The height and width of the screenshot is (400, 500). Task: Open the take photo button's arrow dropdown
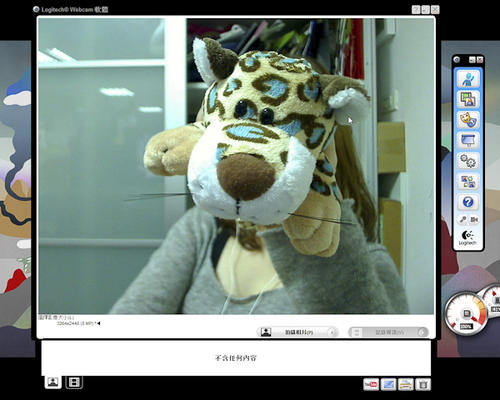332,332
